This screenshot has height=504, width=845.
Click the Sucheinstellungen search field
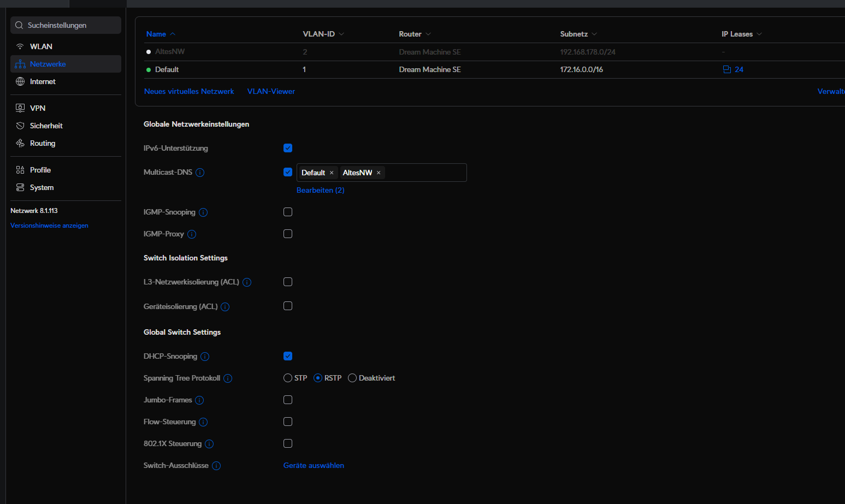click(66, 25)
